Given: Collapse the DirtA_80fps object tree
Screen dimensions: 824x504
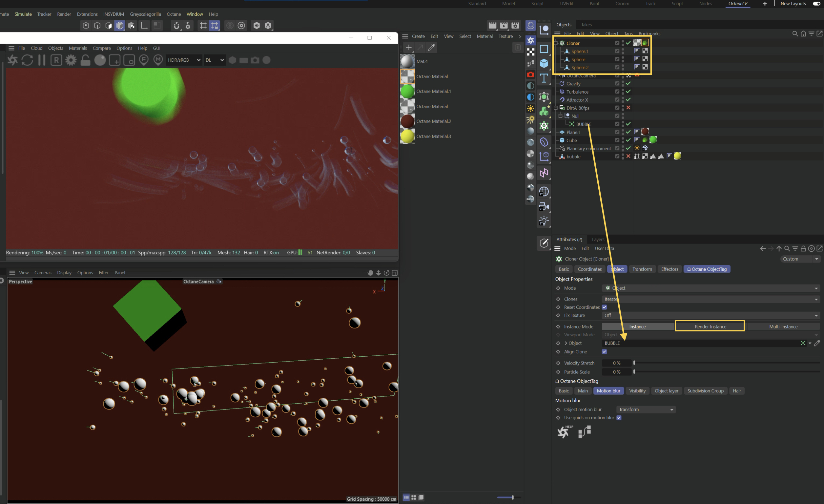Looking at the screenshot, I should pos(556,108).
